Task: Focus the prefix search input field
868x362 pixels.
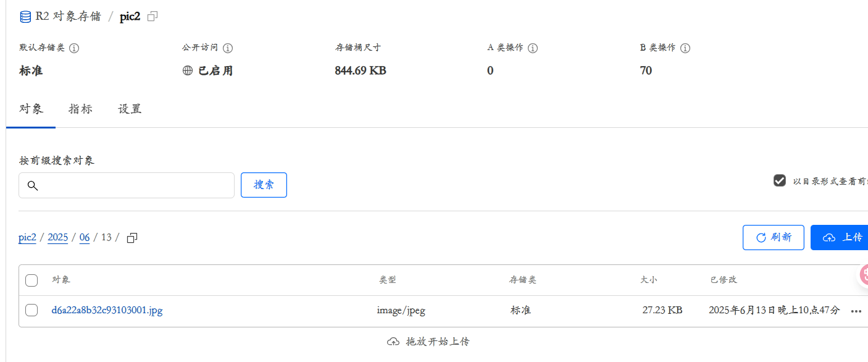Action: point(127,185)
